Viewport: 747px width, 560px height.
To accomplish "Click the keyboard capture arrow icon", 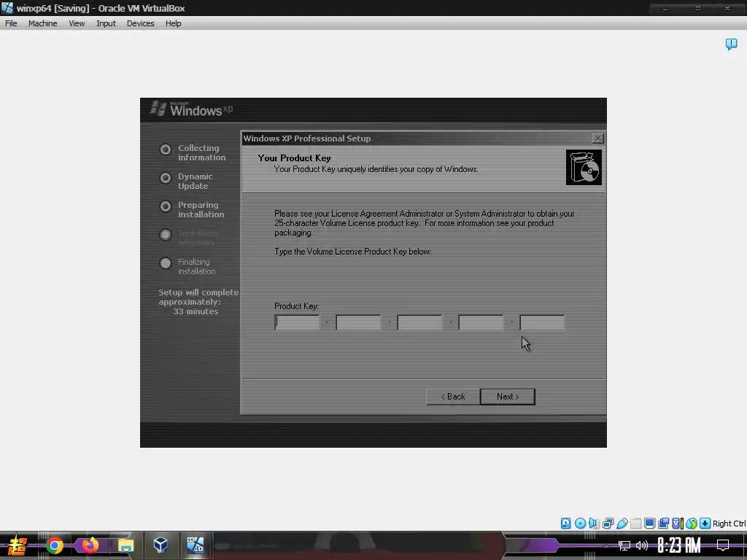I will 705,524.
